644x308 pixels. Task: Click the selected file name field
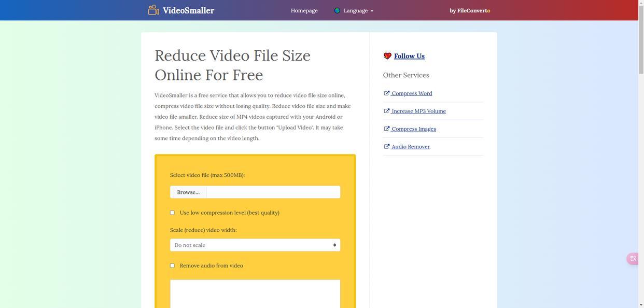pos(273,192)
